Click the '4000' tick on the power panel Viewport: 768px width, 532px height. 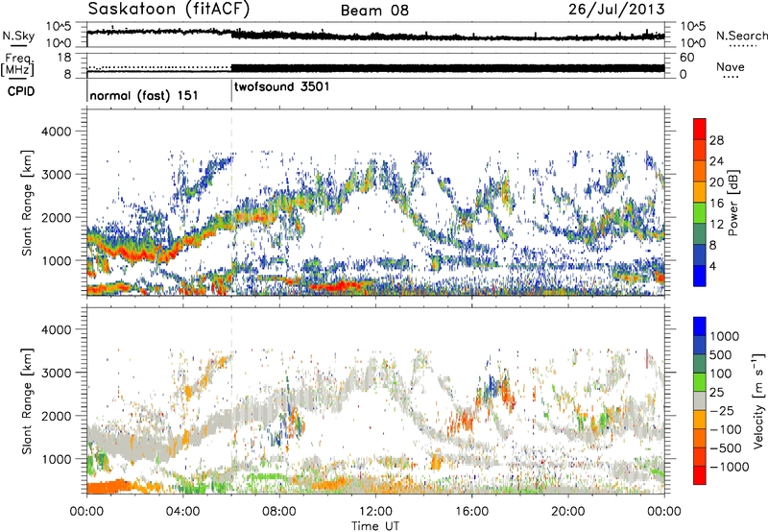[x=56, y=132]
